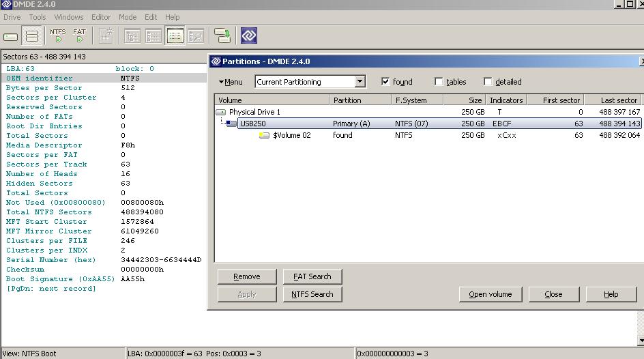Open the Help menu in the menu bar
This screenshot has width=644, height=359.
tap(173, 17)
